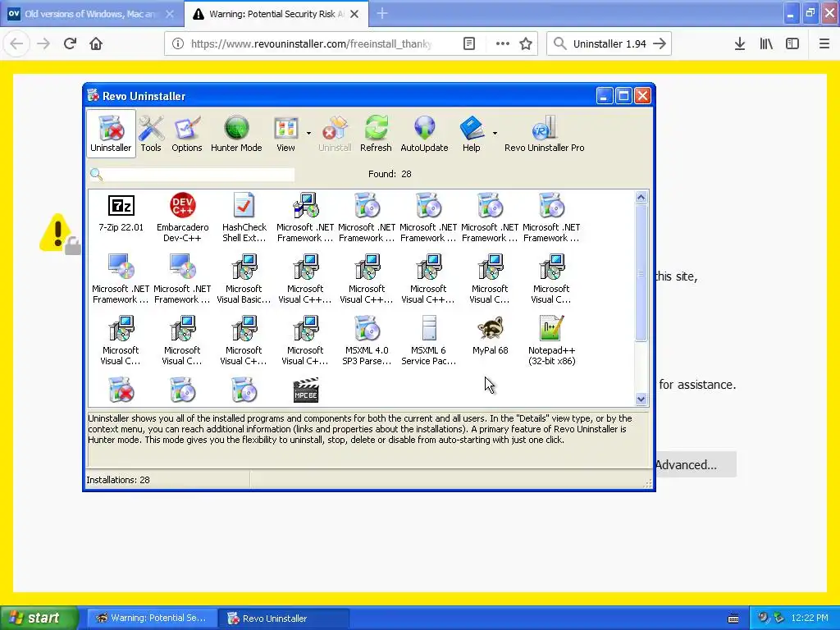Open the browser hamburger menu

pyautogui.click(x=824, y=43)
